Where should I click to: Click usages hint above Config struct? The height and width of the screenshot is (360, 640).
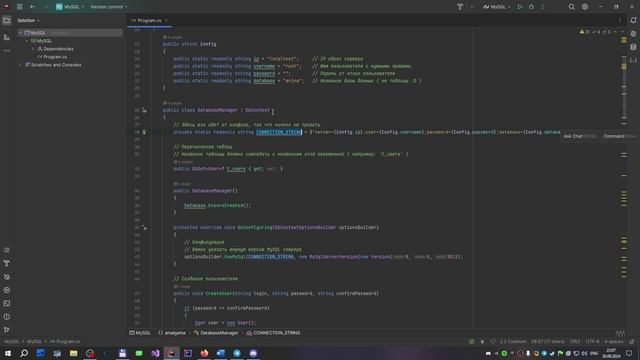tap(173, 37)
